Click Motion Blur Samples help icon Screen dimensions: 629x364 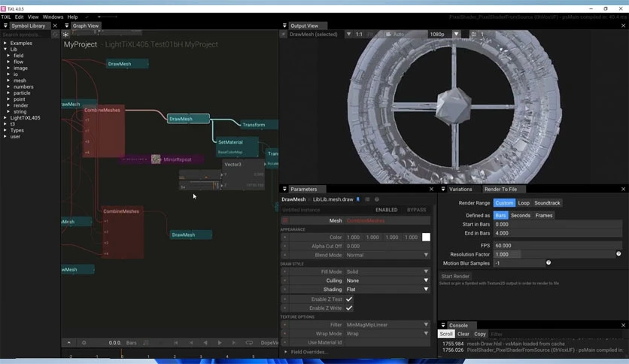click(548, 262)
